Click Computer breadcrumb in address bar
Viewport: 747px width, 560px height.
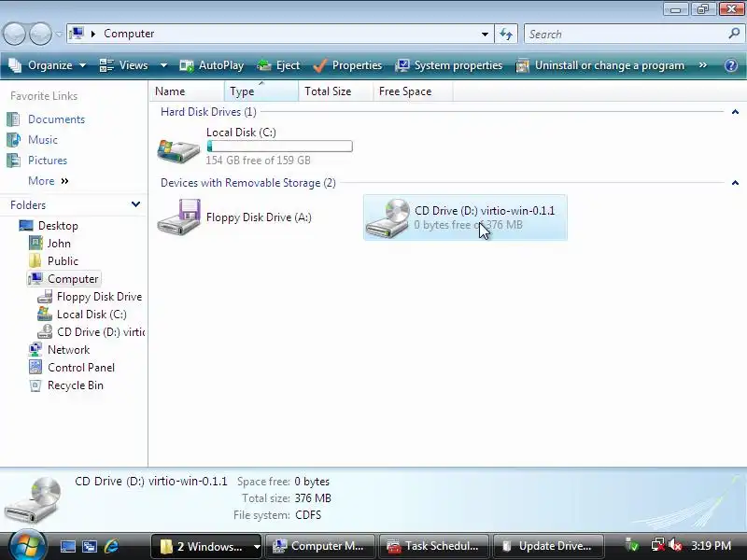[x=129, y=34]
